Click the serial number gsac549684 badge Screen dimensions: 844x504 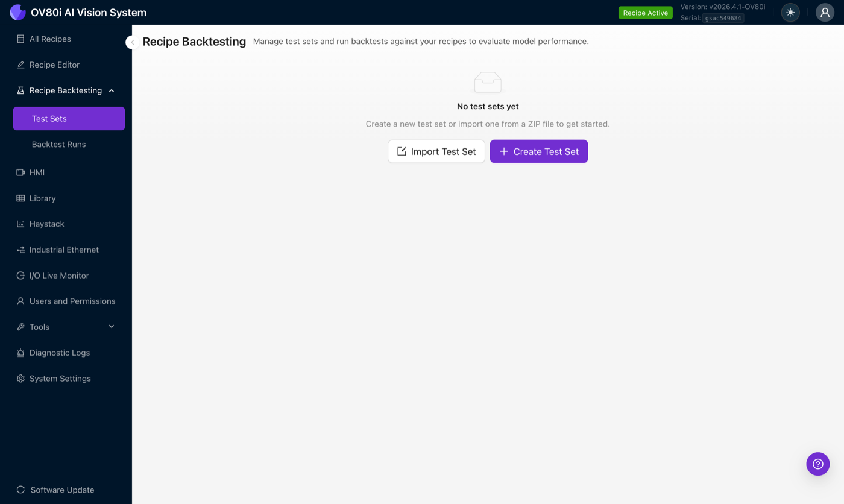tap(723, 18)
